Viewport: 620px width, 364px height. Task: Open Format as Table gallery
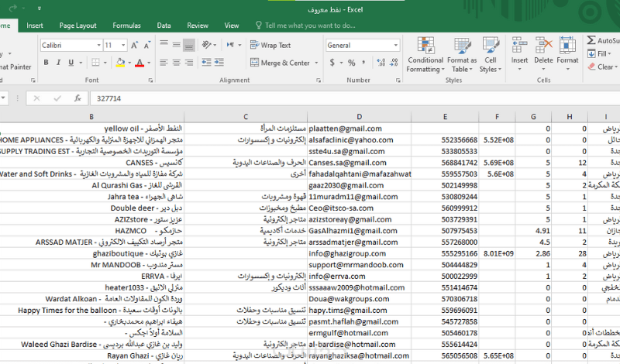click(x=462, y=54)
